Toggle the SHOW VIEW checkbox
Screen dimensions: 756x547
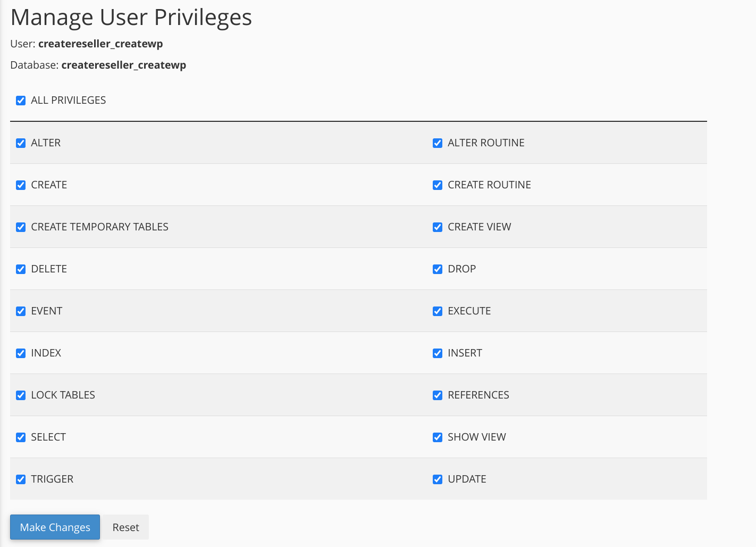click(438, 437)
